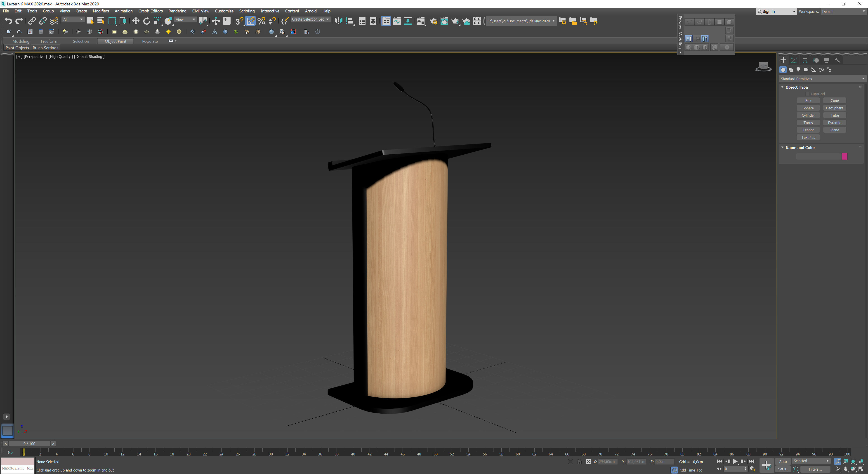Toggle Auto key mode
This screenshot has height=474, width=868.
tap(783, 462)
